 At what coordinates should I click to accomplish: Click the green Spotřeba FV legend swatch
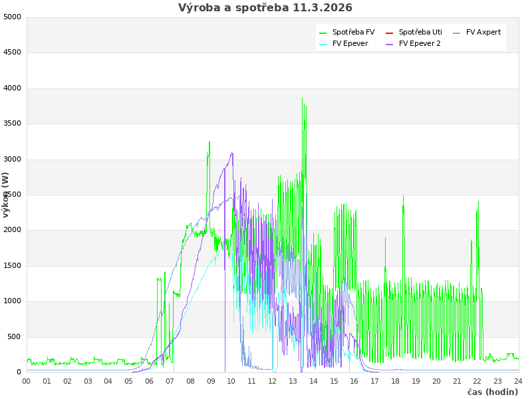tap(323, 33)
